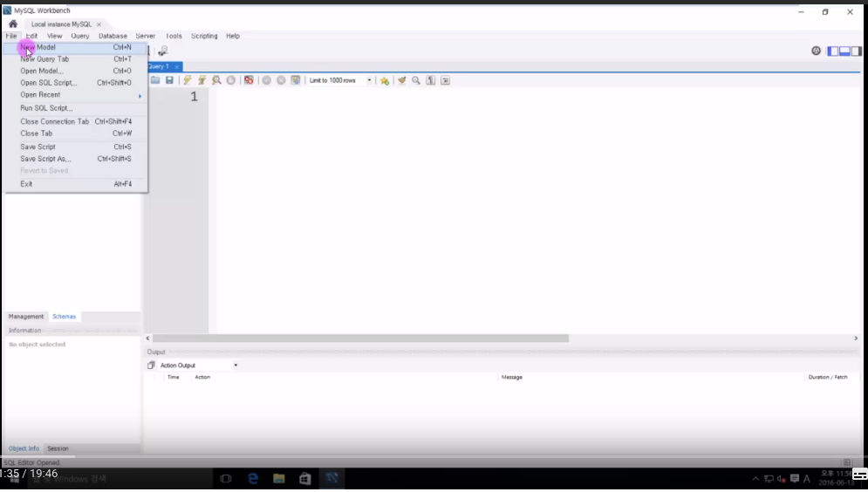Switch to the Management tab

pyautogui.click(x=25, y=317)
